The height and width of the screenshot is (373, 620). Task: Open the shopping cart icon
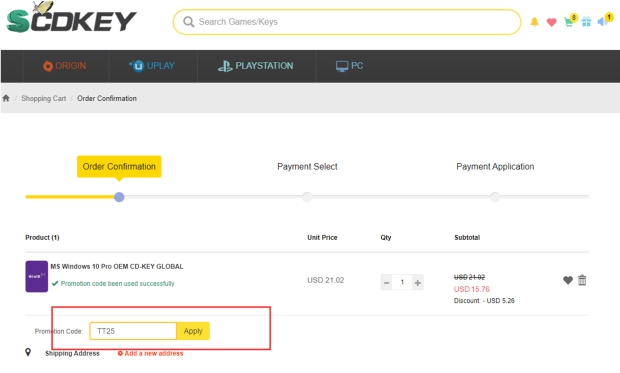(x=569, y=21)
